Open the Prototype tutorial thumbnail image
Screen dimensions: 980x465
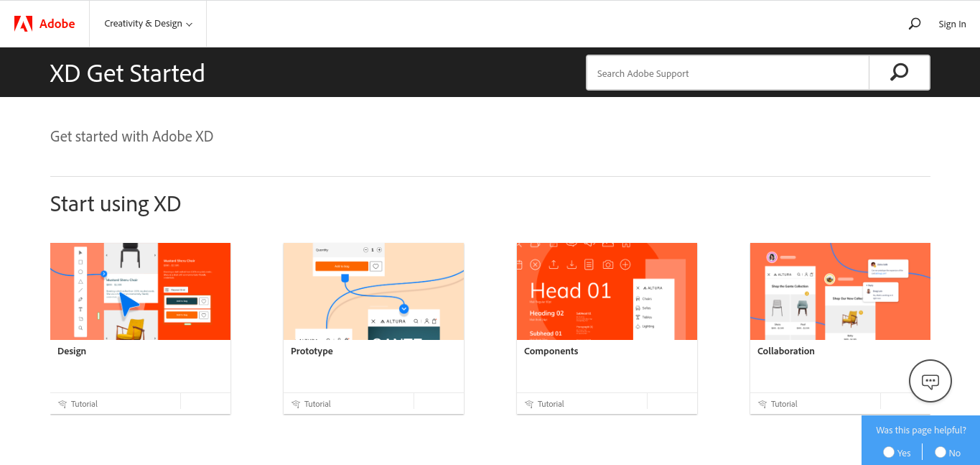coord(373,291)
